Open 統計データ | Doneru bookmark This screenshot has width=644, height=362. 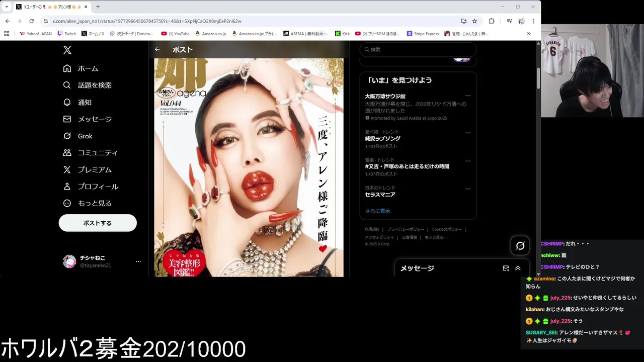[x=131, y=34]
